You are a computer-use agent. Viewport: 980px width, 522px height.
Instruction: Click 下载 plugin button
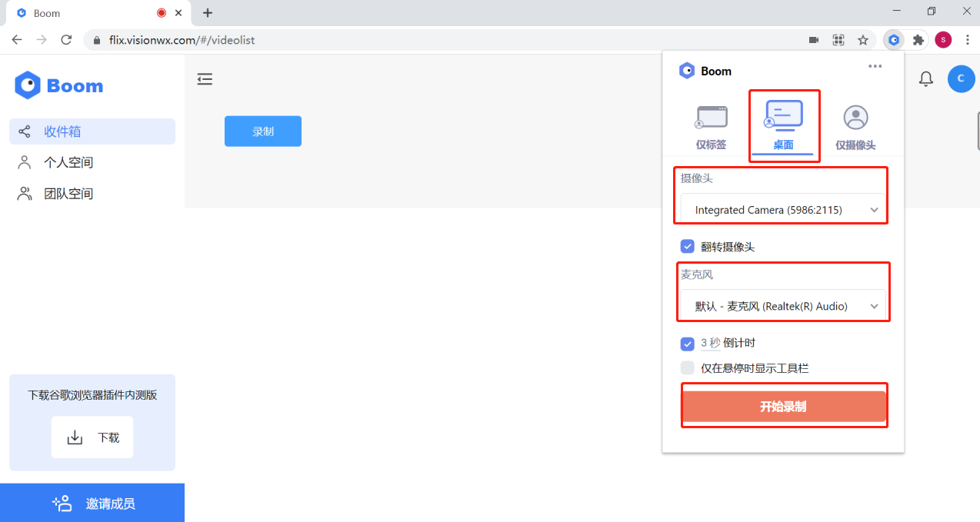(92, 437)
